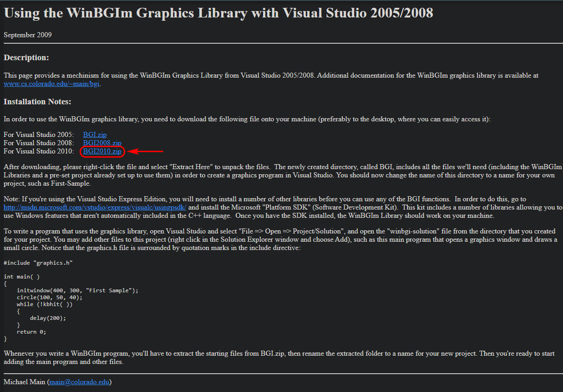Email Michael Main at main@colorado.edu
The width and height of the screenshot is (563, 392).
pos(79,382)
